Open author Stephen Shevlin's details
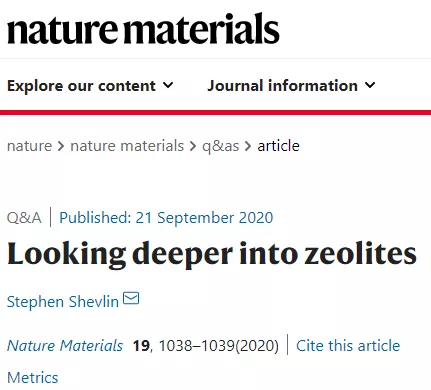The width and height of the screenshot is (431, 390). [63, 302]
